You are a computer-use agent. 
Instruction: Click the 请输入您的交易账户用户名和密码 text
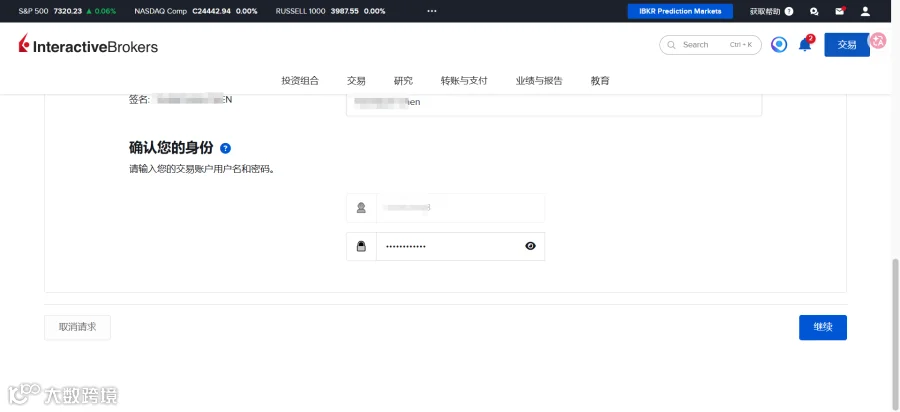[x=201, y=169]
